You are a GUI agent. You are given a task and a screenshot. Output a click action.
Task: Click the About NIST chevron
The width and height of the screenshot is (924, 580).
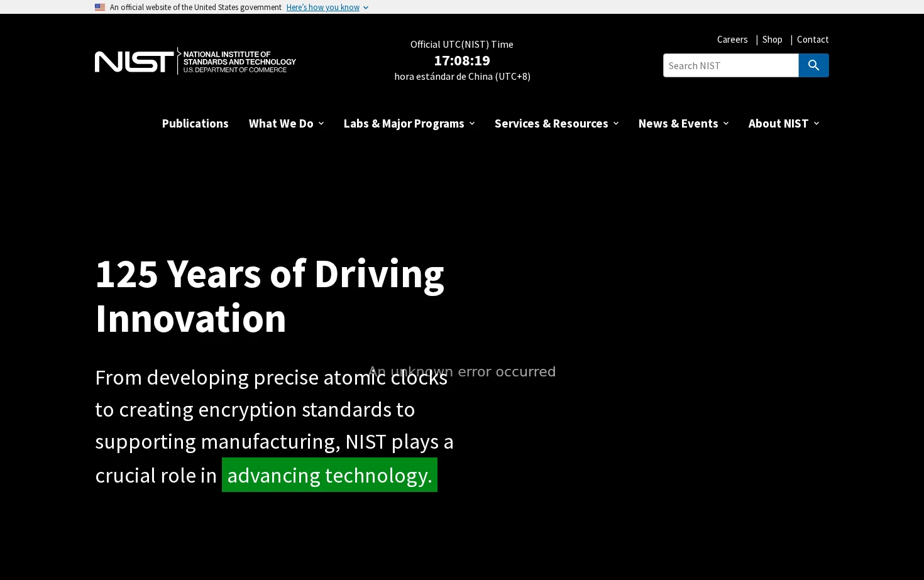pos(817,124)
